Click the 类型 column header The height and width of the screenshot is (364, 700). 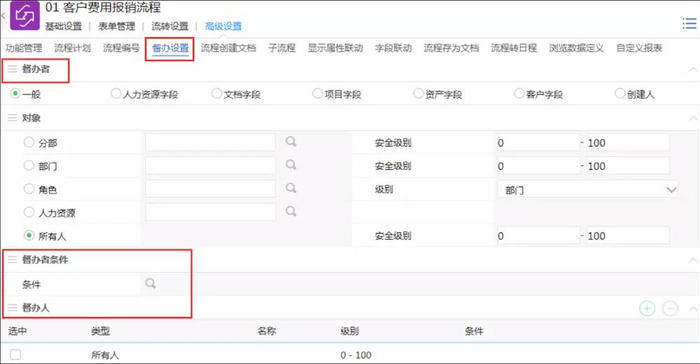(100, 331)
